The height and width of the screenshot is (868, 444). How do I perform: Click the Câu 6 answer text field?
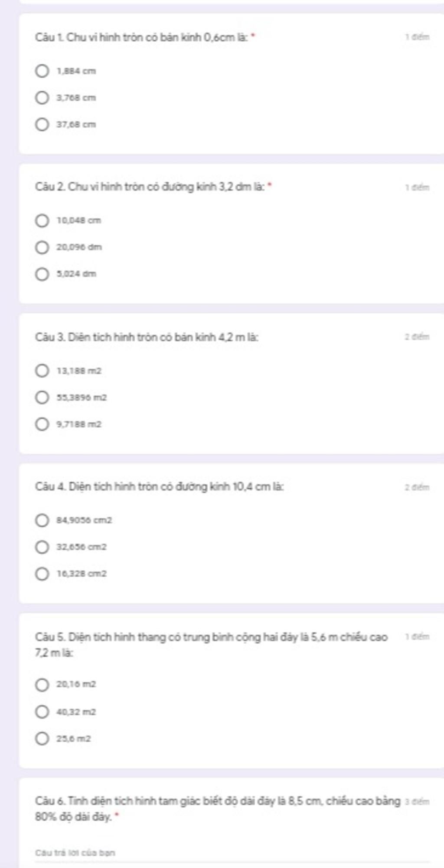click(232, 853)
